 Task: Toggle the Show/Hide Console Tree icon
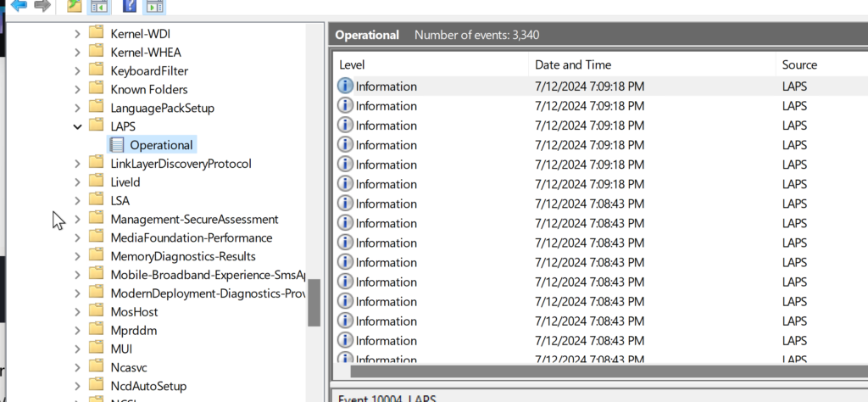(x=99, y=6)
